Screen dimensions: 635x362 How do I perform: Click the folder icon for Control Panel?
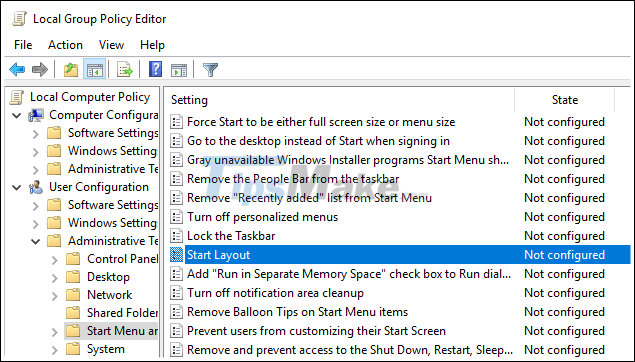click(x=73, y=259)
